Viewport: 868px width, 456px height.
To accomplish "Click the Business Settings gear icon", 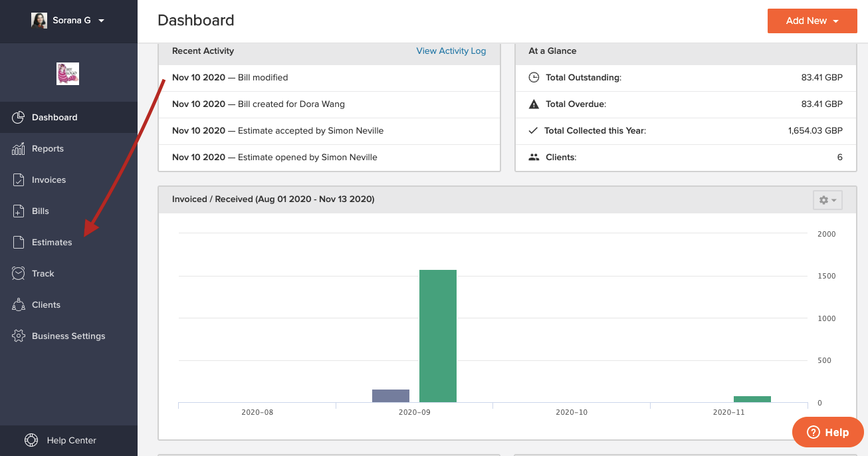I will 19,336.
